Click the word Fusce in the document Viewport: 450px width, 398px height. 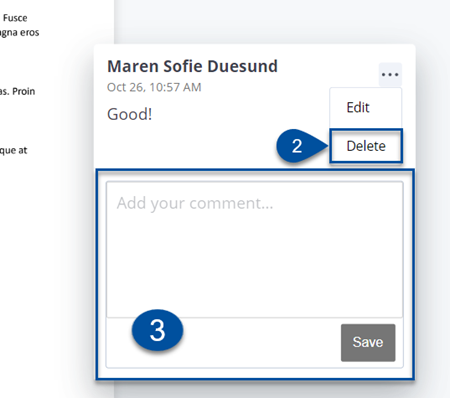[15, 18]
